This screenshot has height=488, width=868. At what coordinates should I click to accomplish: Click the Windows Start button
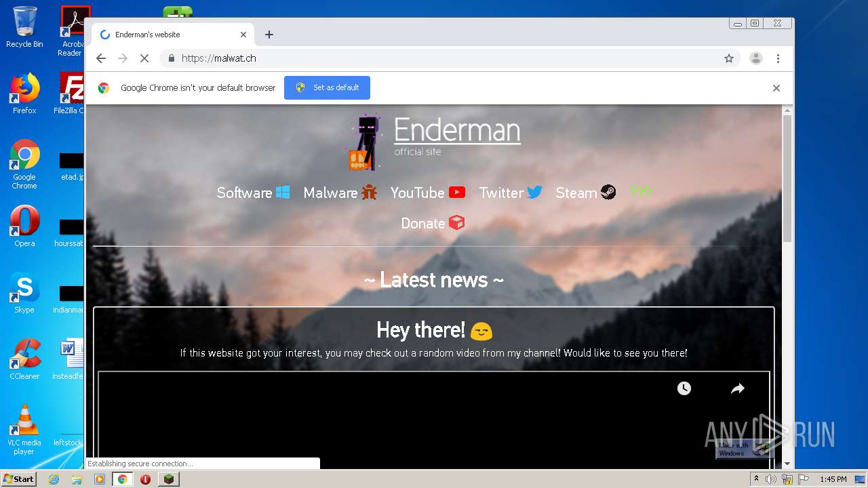click(x=18, y=479)
